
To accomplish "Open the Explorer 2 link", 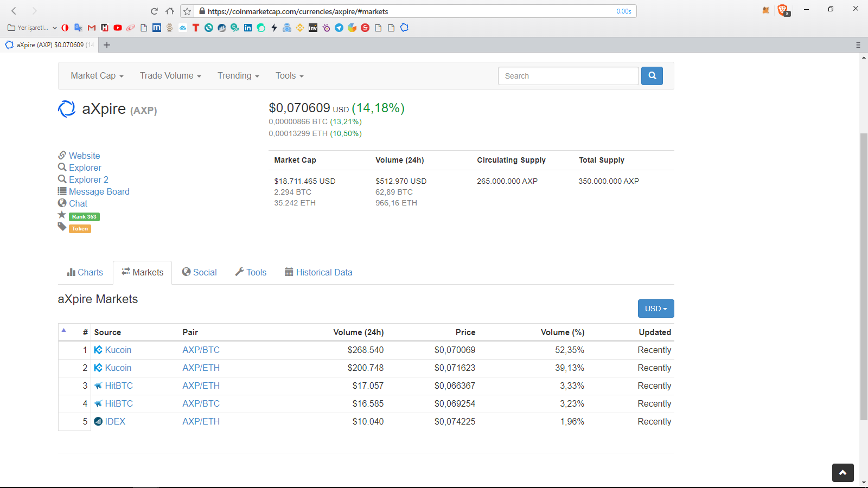I will coord(88,179).
